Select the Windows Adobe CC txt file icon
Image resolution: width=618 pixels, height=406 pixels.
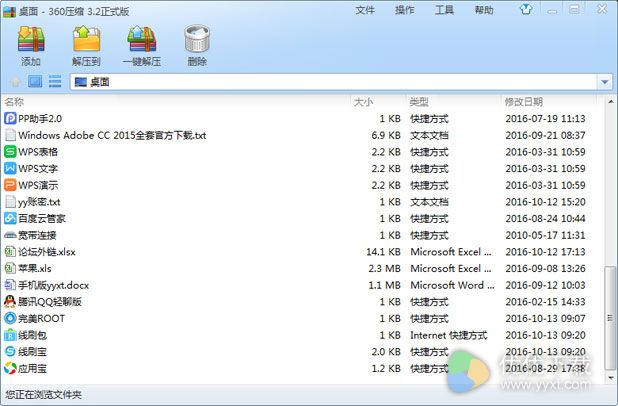click(x=10, y=135)
